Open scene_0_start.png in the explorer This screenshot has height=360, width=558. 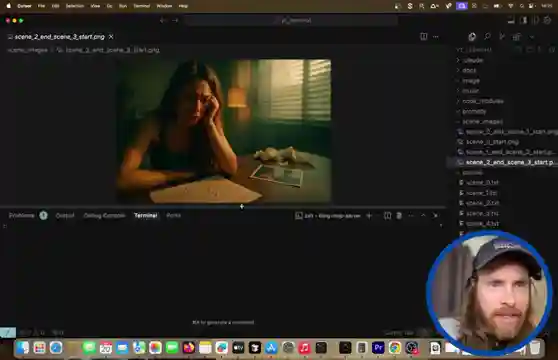click(x=492, y=142)
